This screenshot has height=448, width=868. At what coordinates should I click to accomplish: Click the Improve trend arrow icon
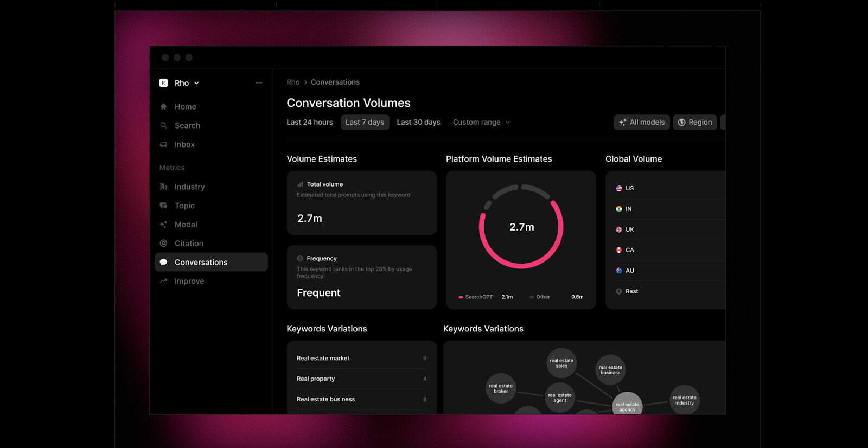[x=163, y=281]
